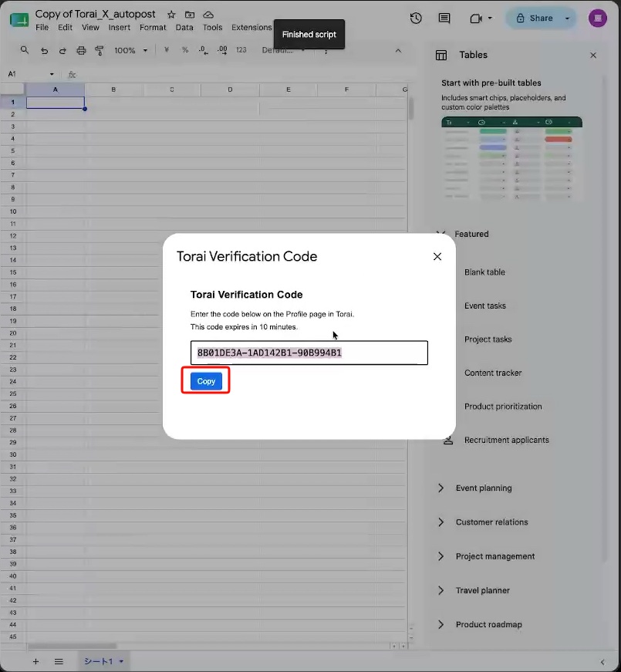Click the Share button

tap(535, 18)
